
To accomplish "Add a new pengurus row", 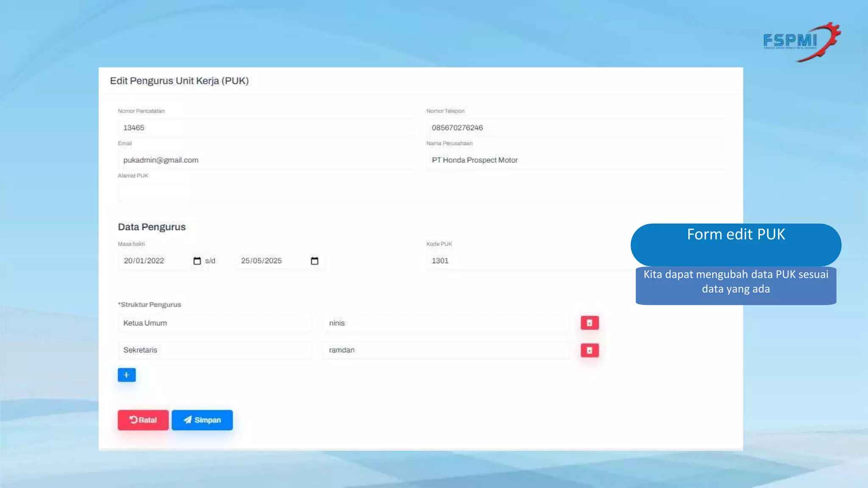I will [x=126, y=375].
